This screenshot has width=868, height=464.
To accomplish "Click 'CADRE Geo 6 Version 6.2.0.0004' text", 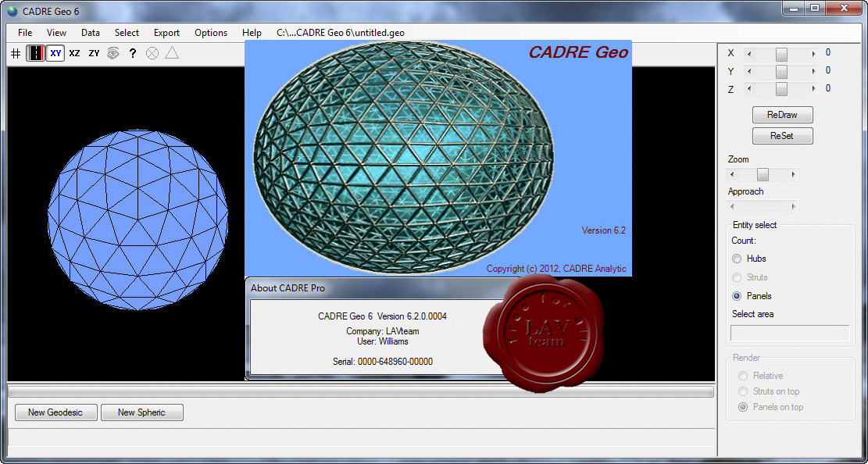I will click(x=382, y=316).
